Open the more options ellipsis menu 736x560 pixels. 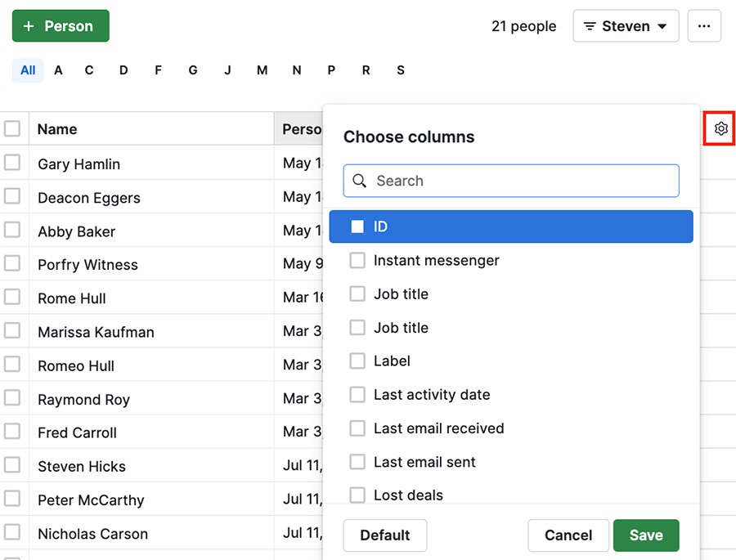pyautogui.click(x=704, y=25)
